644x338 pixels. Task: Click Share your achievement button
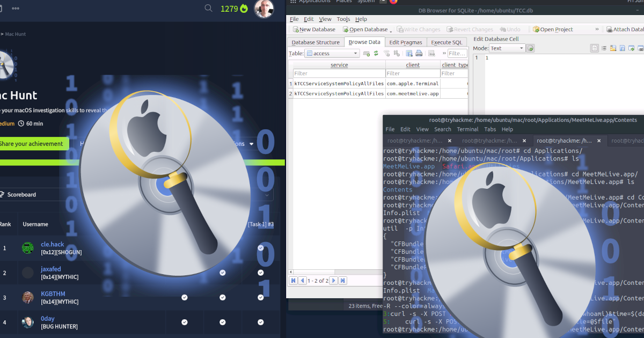[33, 144]
